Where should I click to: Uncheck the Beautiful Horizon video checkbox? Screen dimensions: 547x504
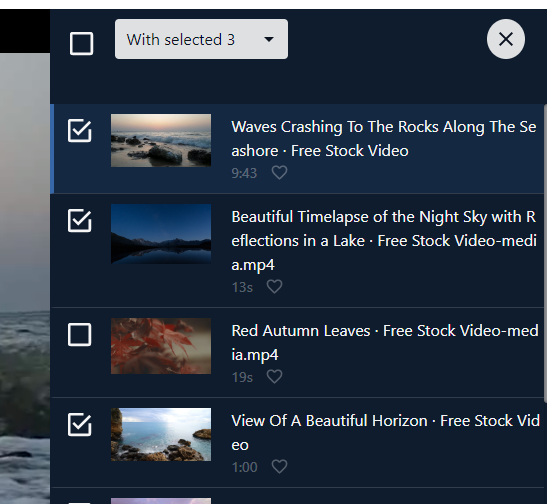coord(80,424)
